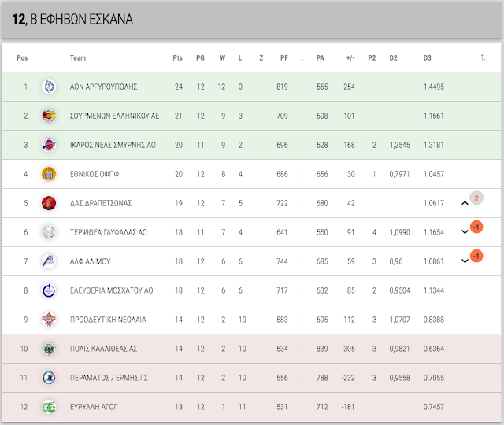
Task: Click the ΑΛΦ ΑΛΙΜΟΥ team logo
Action: coord(49,261)
